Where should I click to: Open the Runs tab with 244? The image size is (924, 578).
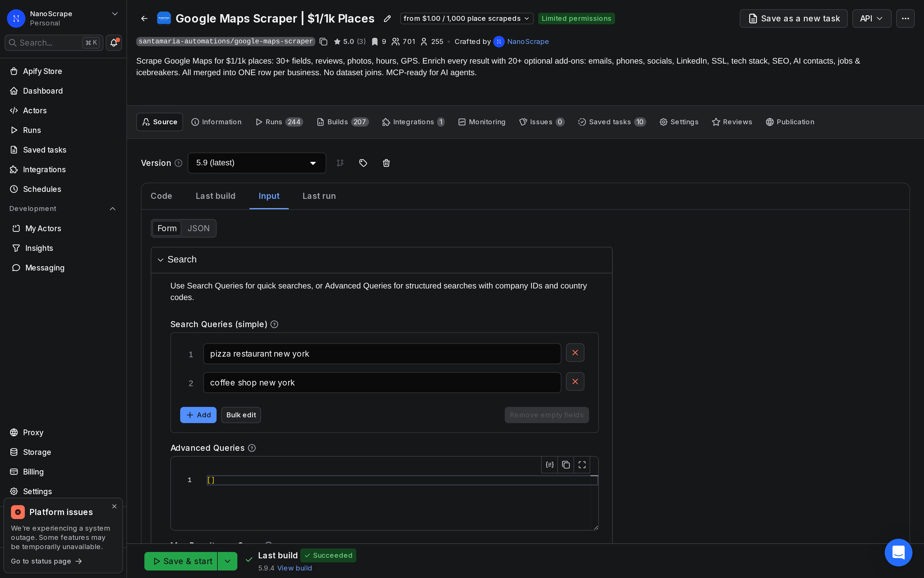pos(279,122)
